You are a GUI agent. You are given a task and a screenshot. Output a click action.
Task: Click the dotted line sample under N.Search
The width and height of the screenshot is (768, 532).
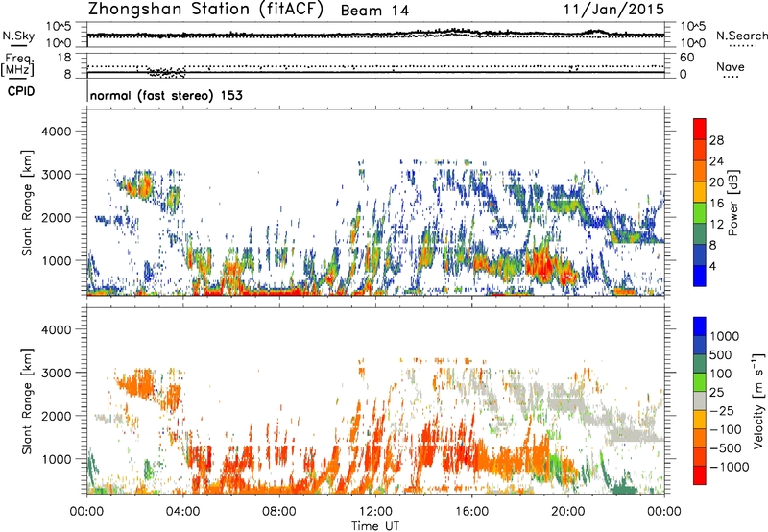click(x=743, y=46)
